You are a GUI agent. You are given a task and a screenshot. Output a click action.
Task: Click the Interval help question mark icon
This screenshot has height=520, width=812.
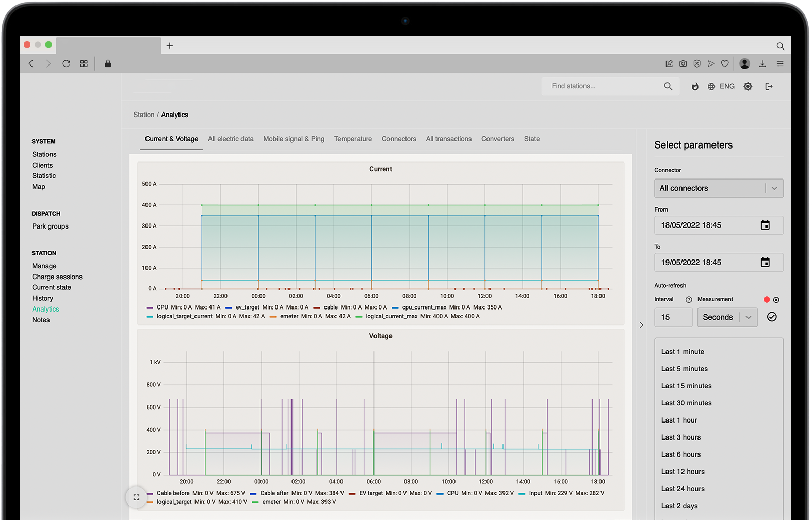point(689,300)
